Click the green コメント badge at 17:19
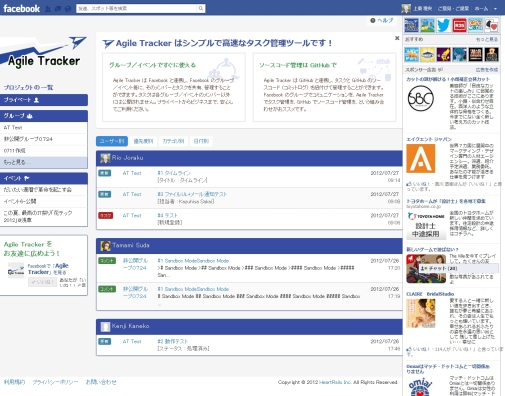 (x=107, y=289)
